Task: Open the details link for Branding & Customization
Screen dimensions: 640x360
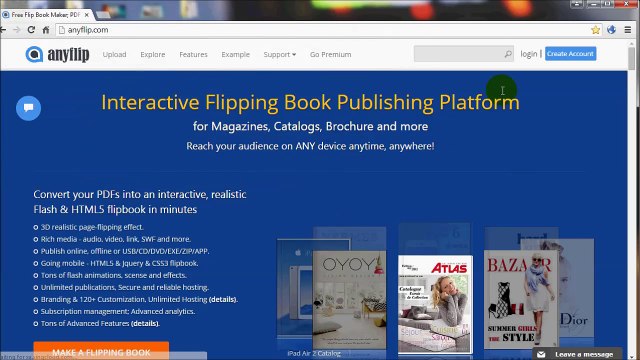Action: (x=222, y=299)
